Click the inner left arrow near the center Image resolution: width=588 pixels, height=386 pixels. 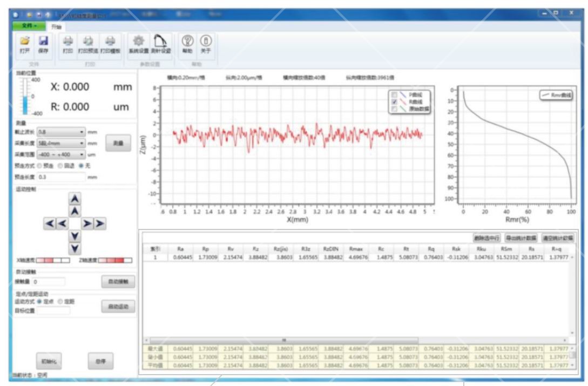tap(62, 224)
